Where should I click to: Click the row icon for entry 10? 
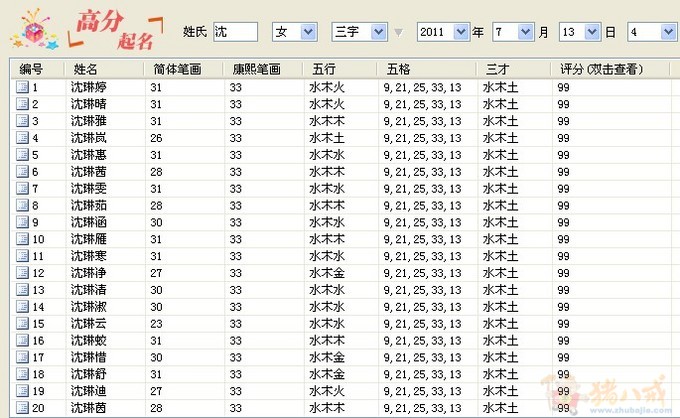tap(23, 239)
